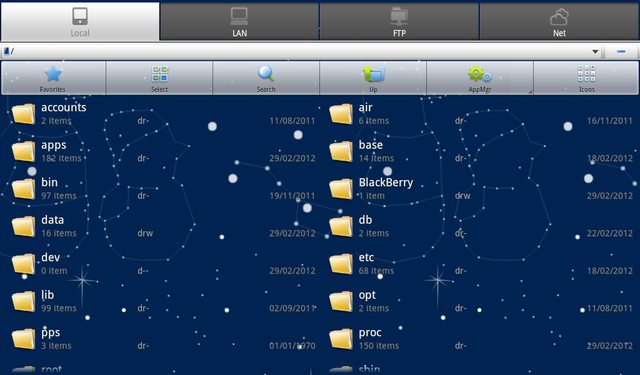Open the base folder icon
The width and height of the screenshot is (640, 375).
point(341,151)
